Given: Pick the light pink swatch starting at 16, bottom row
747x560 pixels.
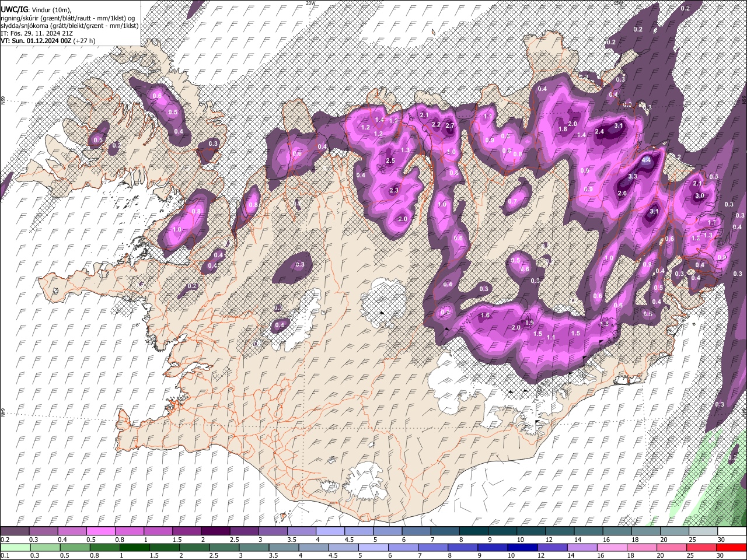Looking at the screenshot, I should (612, 547).
